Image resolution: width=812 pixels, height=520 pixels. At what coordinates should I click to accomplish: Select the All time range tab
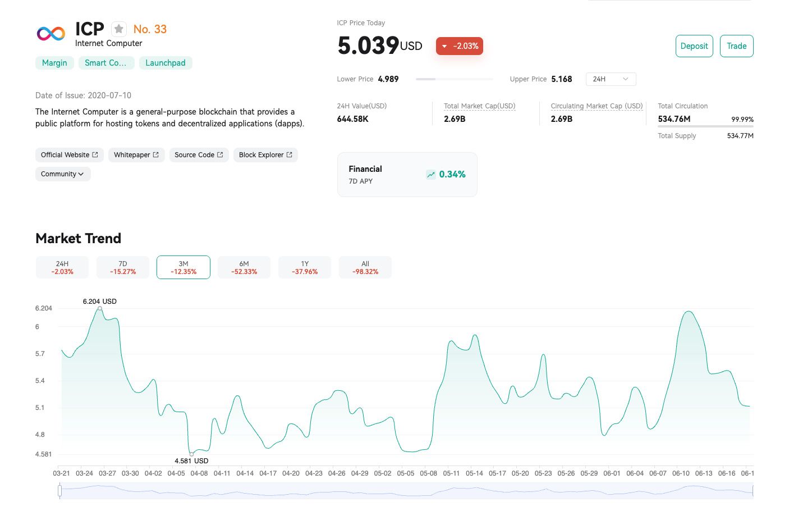[365, 267]
